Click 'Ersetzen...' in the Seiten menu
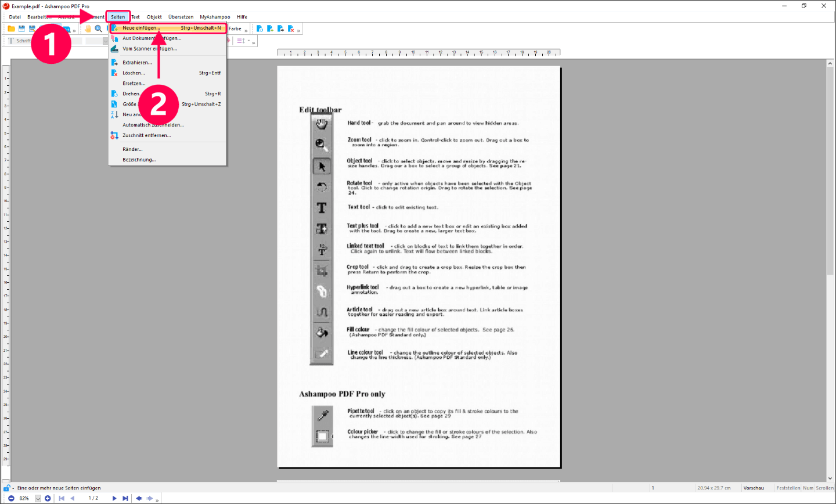Screen dimensions: 836x504 point(167,84)
